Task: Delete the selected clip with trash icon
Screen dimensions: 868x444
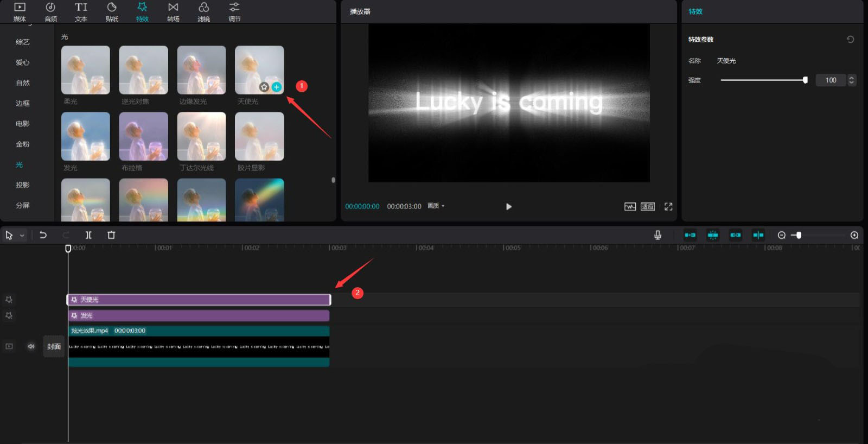Action: pos(111,235)
